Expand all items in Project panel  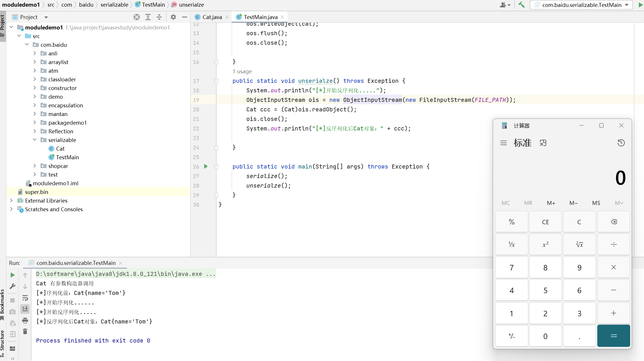point(148,17)
